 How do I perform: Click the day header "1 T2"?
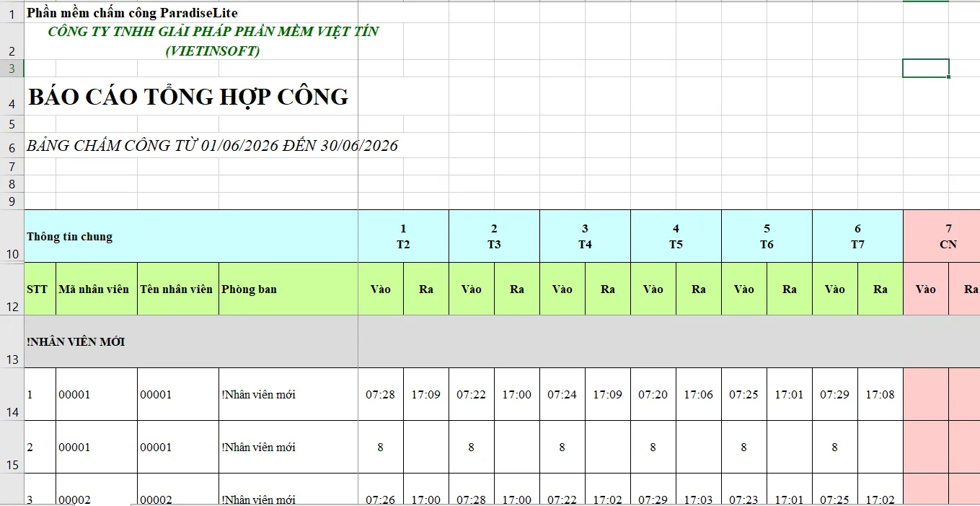(x=403, y=236)
